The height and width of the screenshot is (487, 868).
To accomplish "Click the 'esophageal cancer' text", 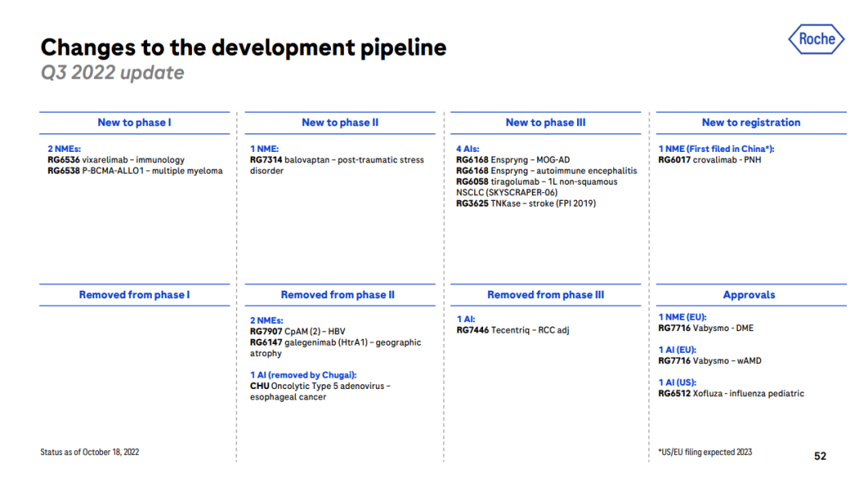I will 288,397.
